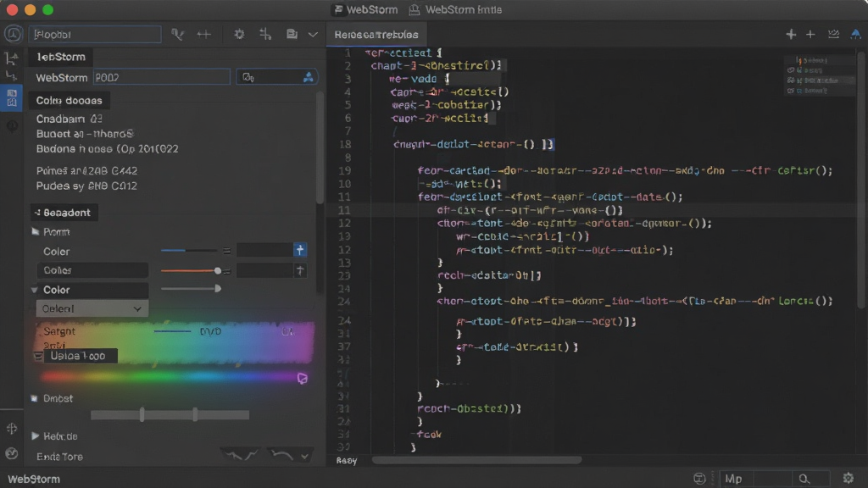Select the Pudes sy 6N8 C012 row
The width and height of the screenshot is (868, 488).
[x=86, y=186]
